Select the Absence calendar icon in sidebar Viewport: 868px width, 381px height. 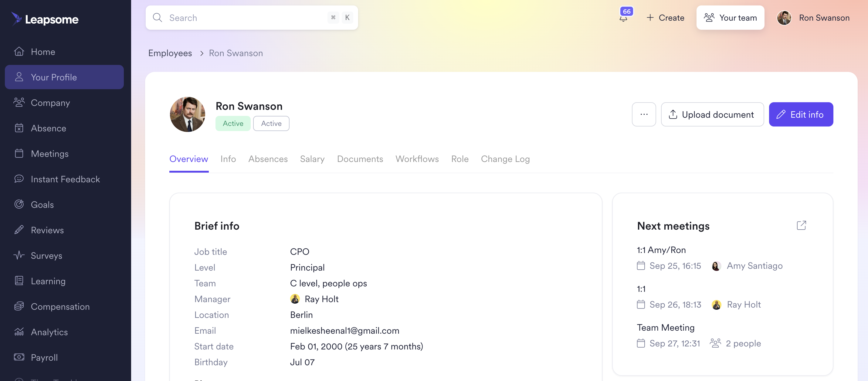click(x=19, y=128)
